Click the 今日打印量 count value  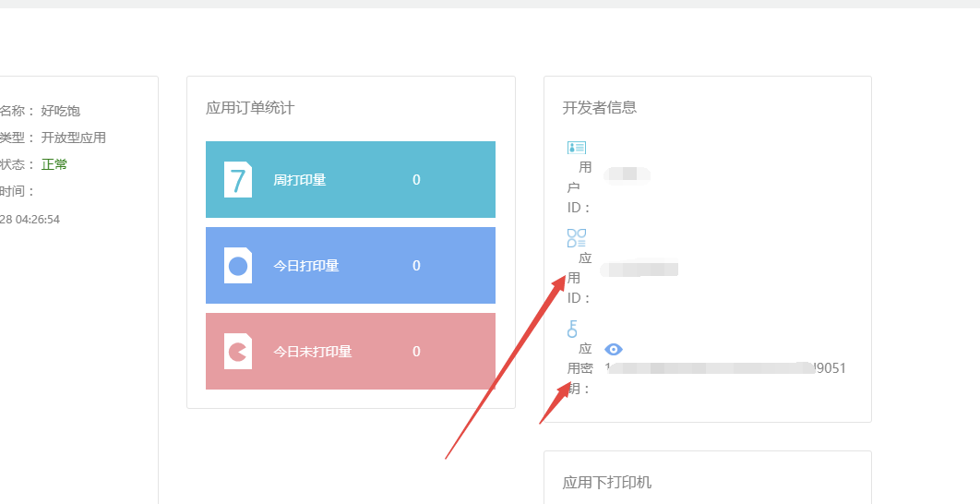(x=416, y=266)
